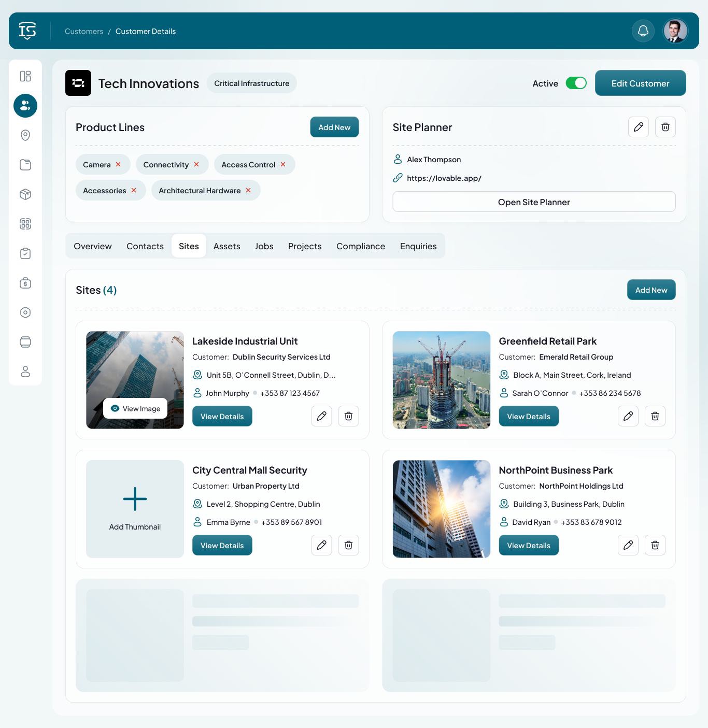The width and height of the screenshot is (708, 728).
Task: Remove the Architectural Hardware tag
Action: click(x=248, y=190)
